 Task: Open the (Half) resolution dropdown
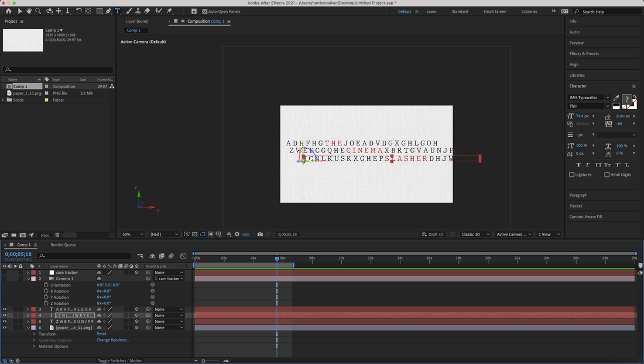click(x=164, y=234)
